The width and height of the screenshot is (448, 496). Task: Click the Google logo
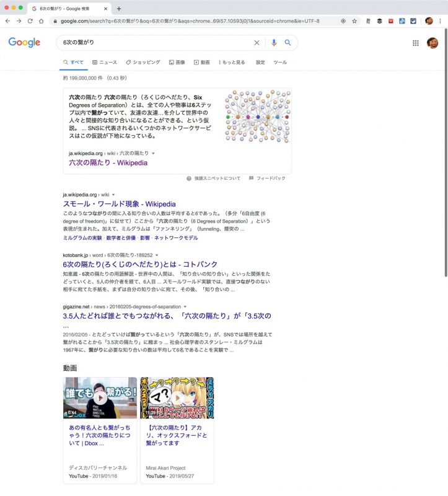24,42
